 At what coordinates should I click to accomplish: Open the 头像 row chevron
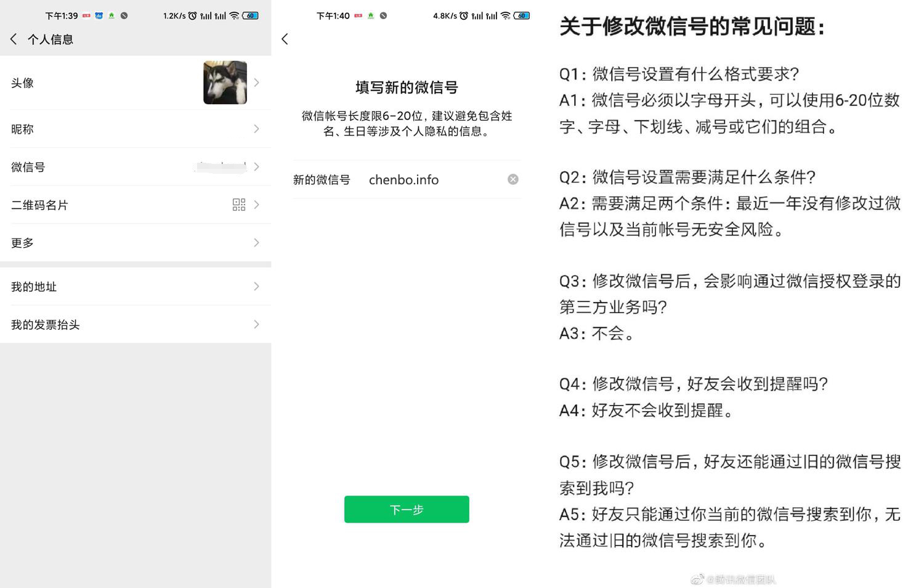click(x=256, y=83)
